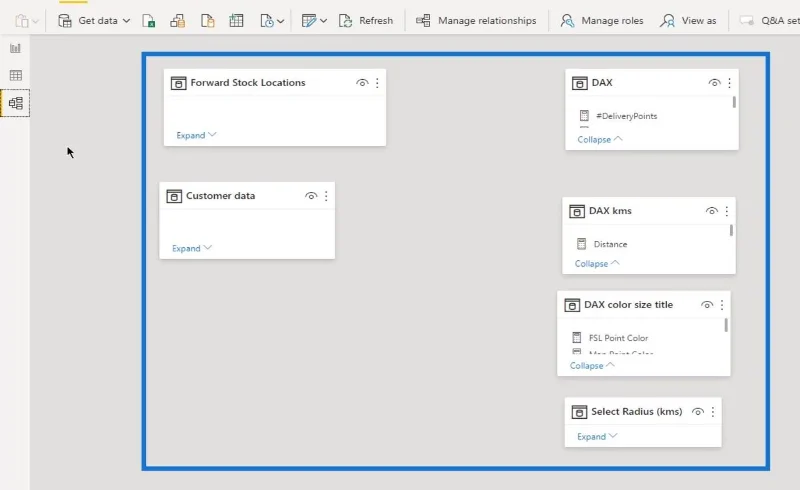Open more options for the DAX table
The width and height of the screenshot is (800, 490).
point(729,83)
